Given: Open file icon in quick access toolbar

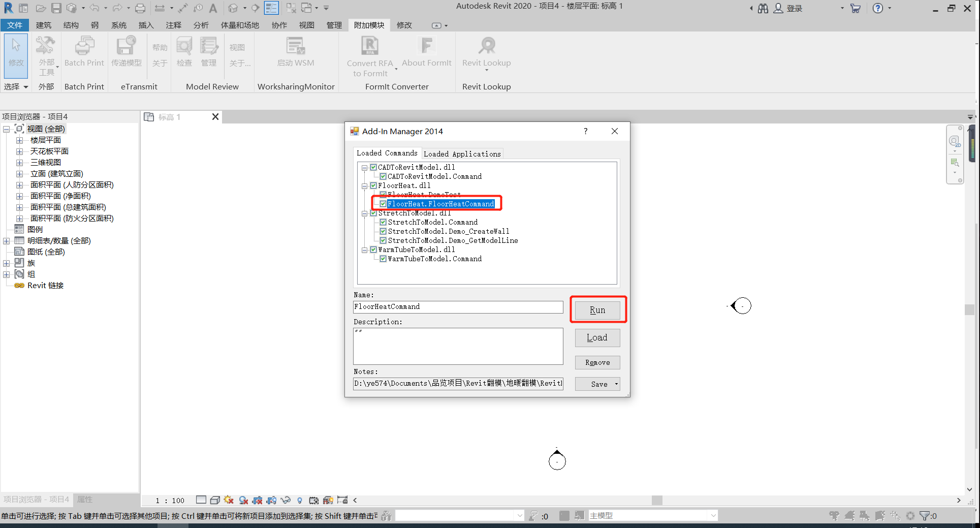Looking at the screenshot, I should 41,8.
